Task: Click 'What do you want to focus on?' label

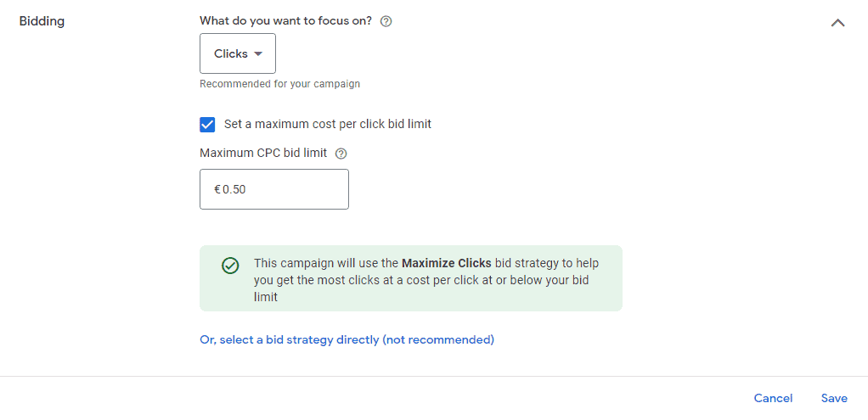Action: [285, 21]
